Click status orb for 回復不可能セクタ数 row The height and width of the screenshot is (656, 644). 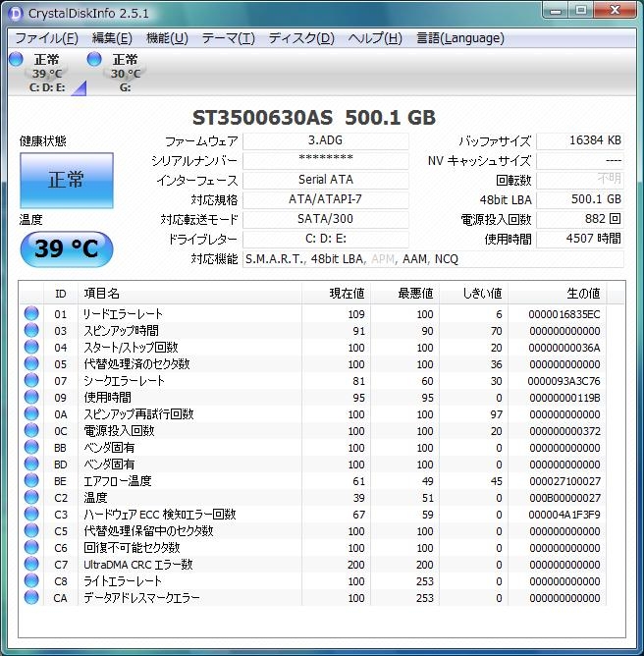point(31,548)
